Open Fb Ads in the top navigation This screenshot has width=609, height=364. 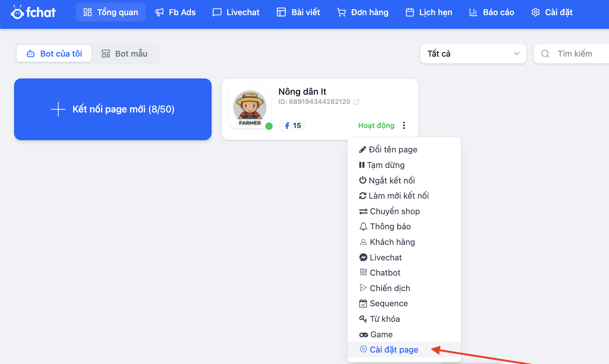[175, 13]
